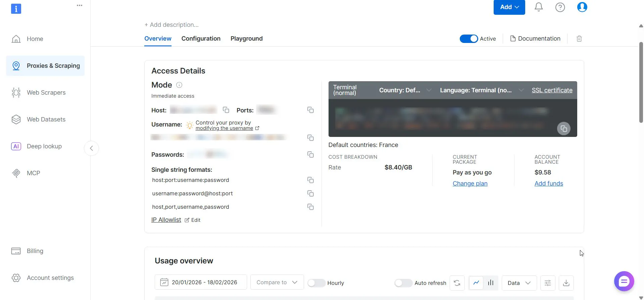Open the sidebar three-dots menu
This screenshot has height=300, width=644.
click(80, 5)
